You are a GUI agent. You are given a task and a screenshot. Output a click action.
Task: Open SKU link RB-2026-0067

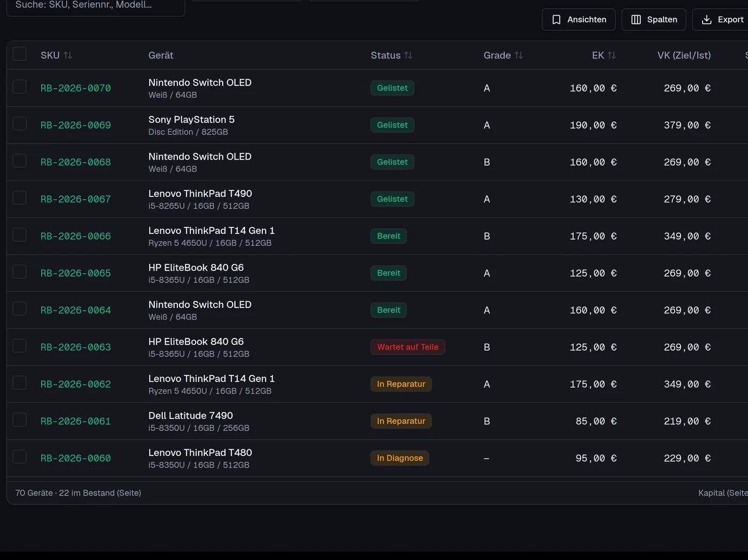(76, 199)
